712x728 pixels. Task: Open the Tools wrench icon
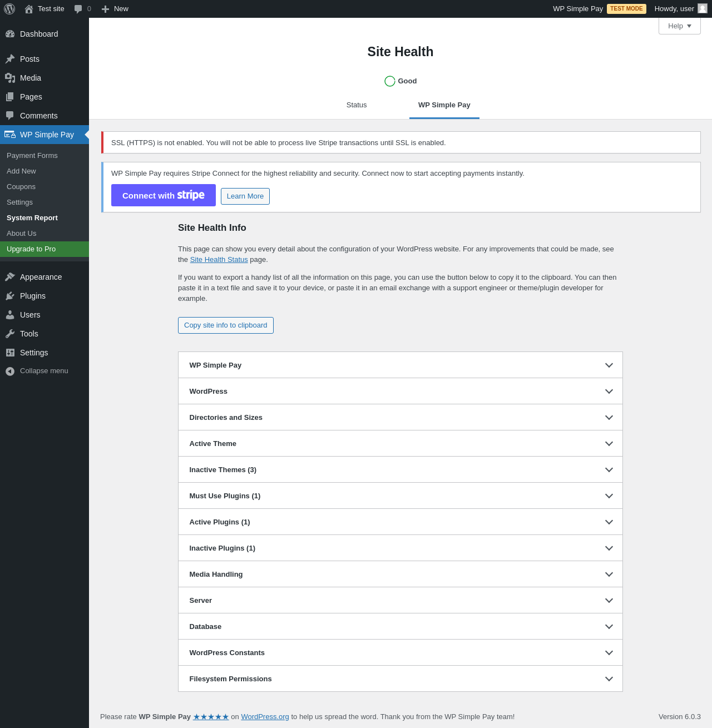click(10, 334)
